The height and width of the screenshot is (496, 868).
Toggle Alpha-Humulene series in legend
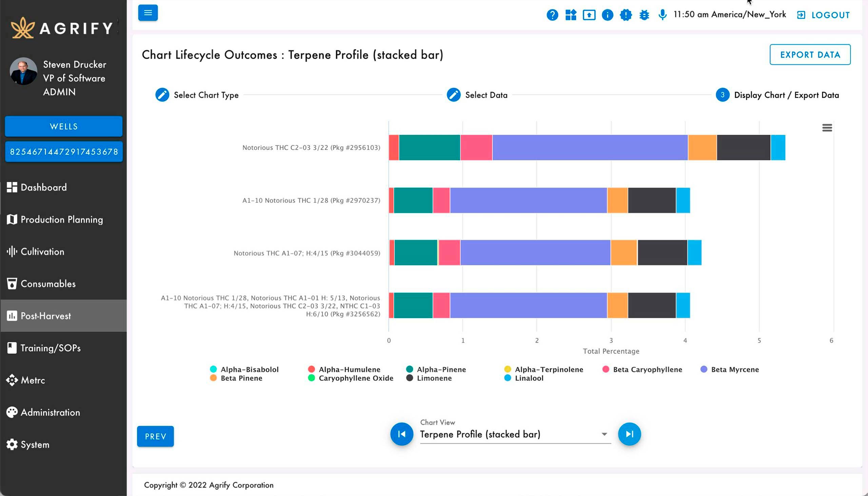point(344,369)
